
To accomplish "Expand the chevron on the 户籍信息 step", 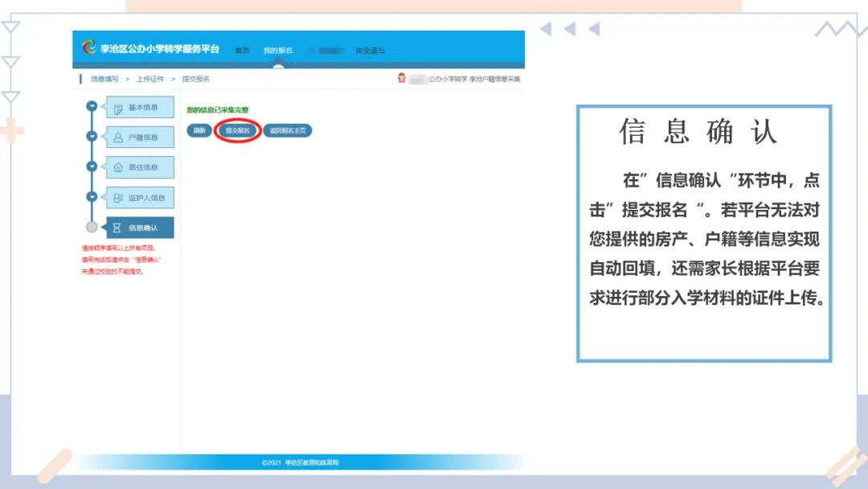I will (x=92, y=137).
